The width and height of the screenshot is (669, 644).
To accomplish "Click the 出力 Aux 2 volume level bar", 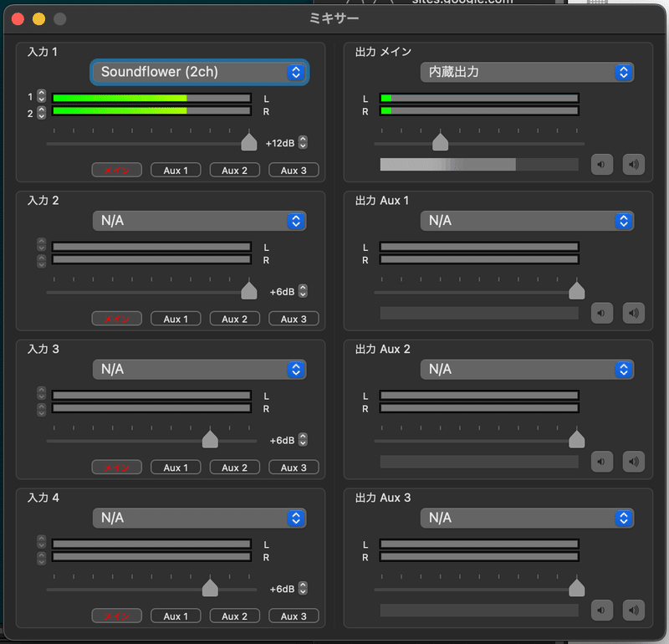I will (479, 462).
